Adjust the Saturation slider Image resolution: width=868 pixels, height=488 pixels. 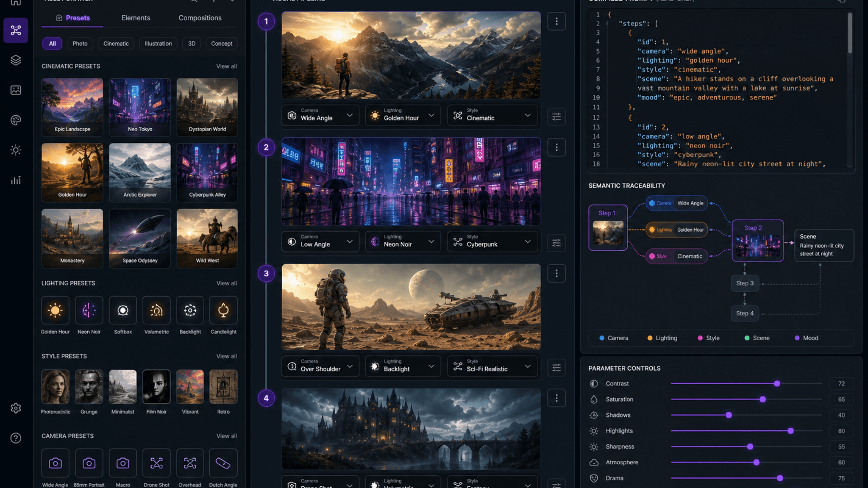pyautogui.click(x=746, y=399)
